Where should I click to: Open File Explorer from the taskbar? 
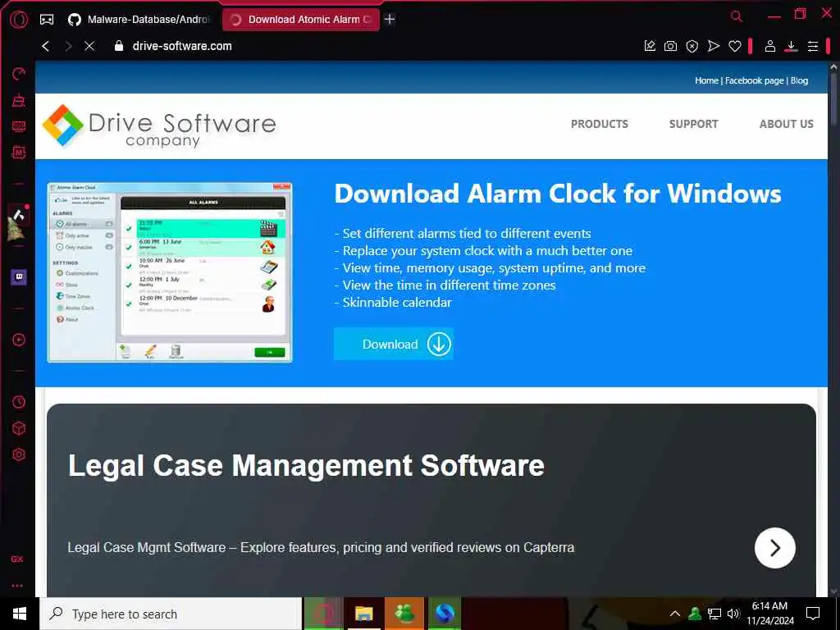[363, 614]
